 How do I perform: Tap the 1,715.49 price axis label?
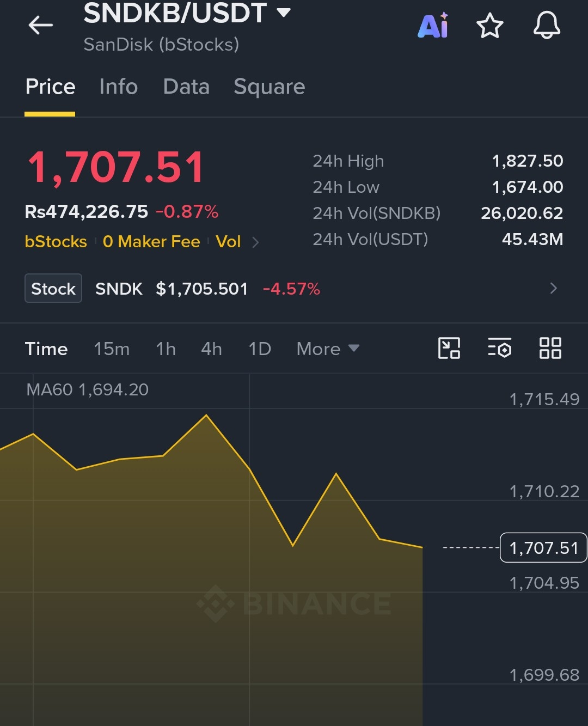click(544, 400)
